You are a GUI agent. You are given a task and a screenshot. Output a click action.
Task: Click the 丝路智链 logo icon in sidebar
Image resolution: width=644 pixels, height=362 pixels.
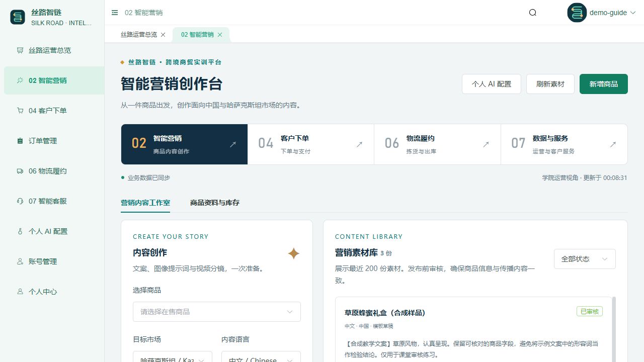tap(18, 17)
